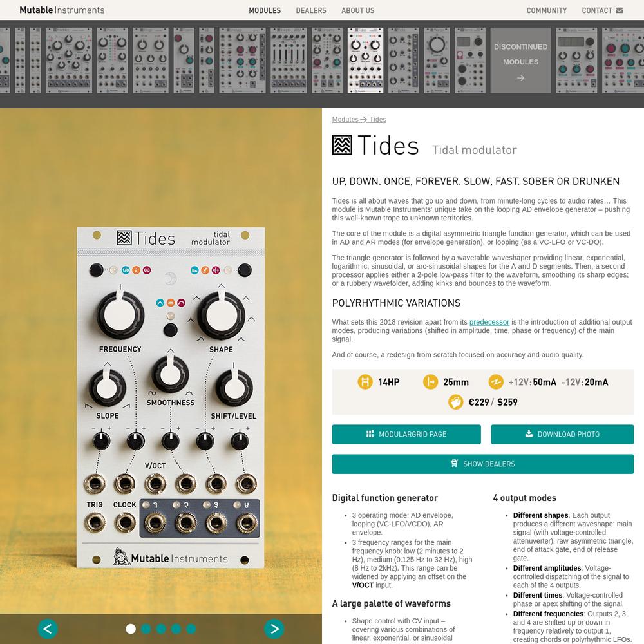Click the "Digital function generator" heading
This screenshot has height=644, width=644.
(385, 498)
